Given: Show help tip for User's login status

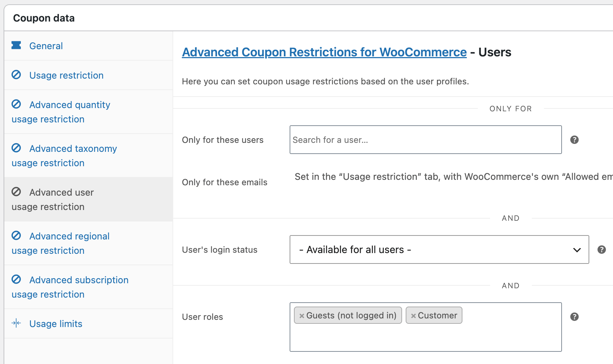Looking at the screenshot, I should 602,249.
